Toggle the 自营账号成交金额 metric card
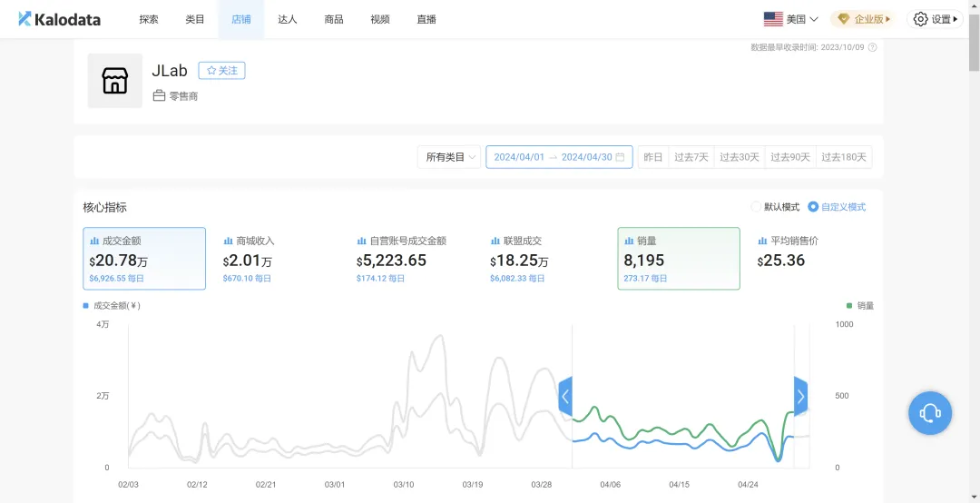The height and width of the screenshot is (503, 980). pos(411,259)
